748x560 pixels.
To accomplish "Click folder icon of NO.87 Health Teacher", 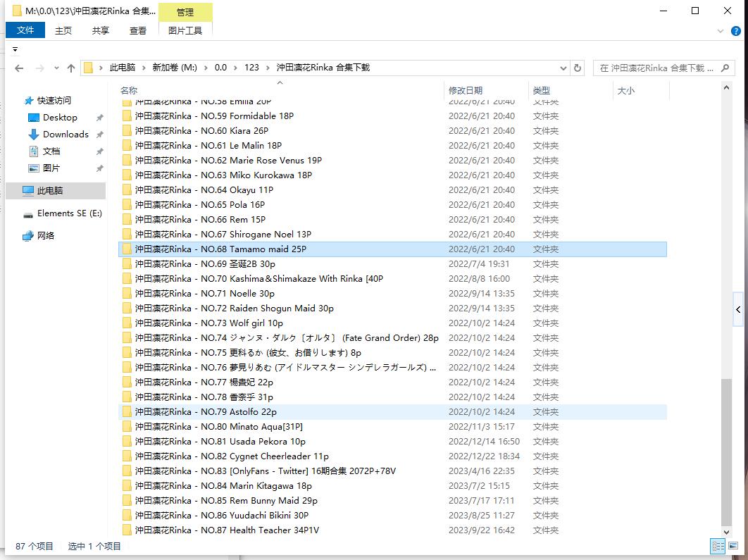I will pos(127,530).
